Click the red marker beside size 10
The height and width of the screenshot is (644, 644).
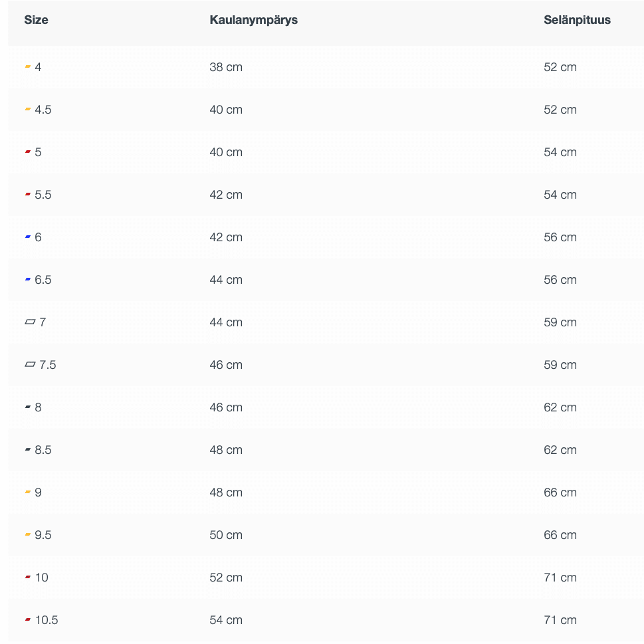tap(28, 578)
